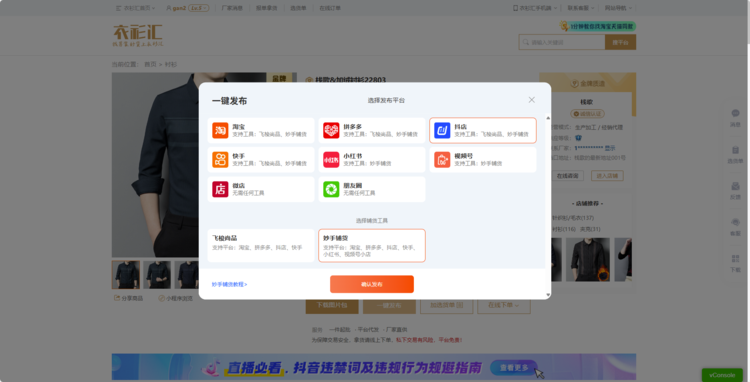
Task: Click the 在线咨询 button
Action: pos(567,176)
